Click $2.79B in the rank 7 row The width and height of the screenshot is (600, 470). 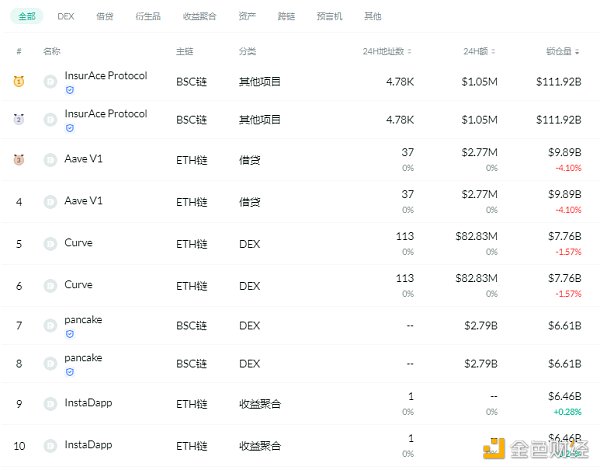click(x=481, y=326)
